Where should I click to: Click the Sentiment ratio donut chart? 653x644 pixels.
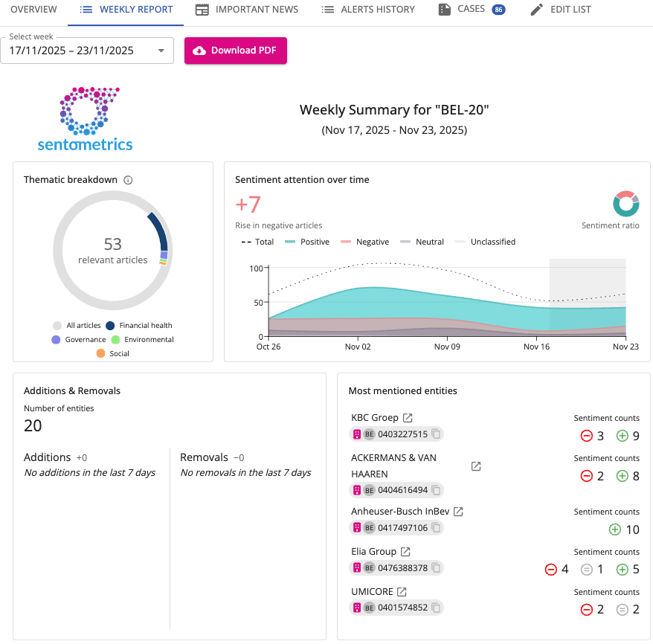click(626, 204)
